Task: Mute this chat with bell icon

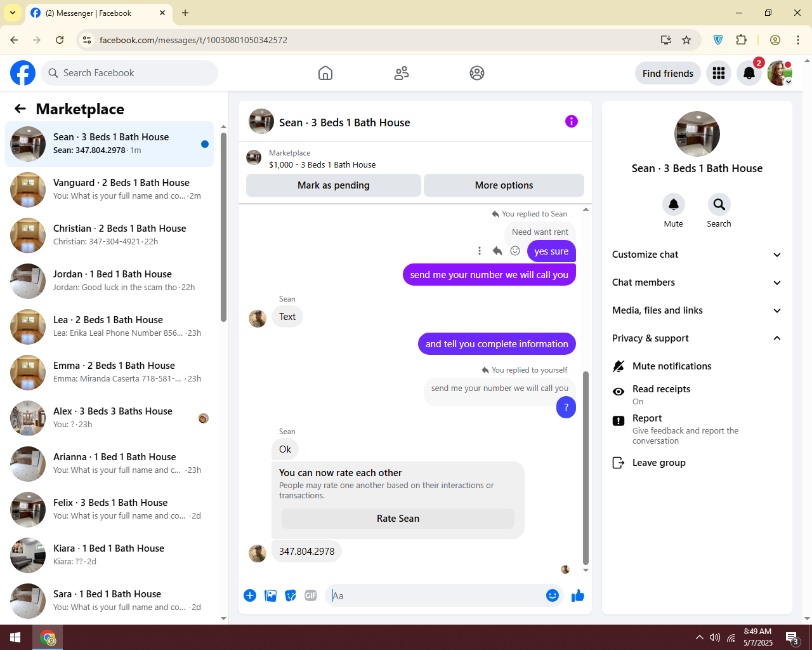Action: pyautogui.click(x=674, y=204)
